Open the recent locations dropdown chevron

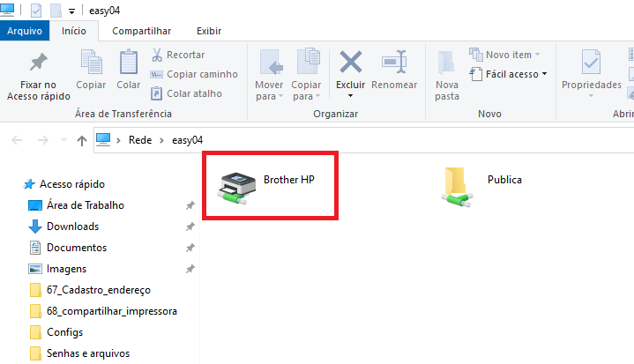point(63,140)
